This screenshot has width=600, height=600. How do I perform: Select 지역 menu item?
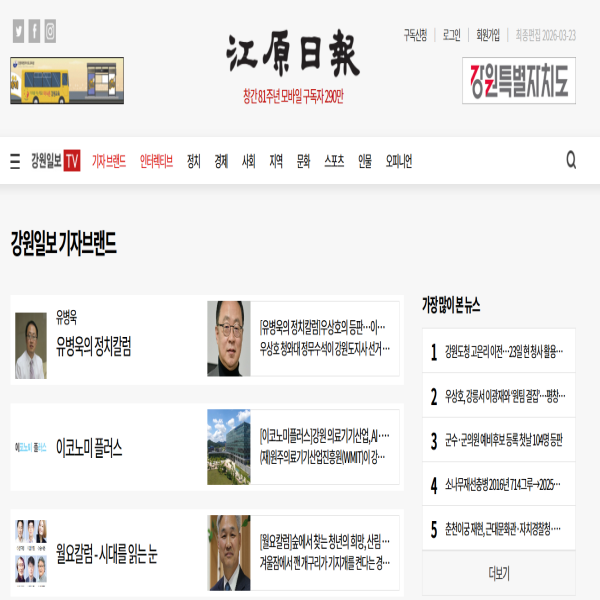click(276, 161)
